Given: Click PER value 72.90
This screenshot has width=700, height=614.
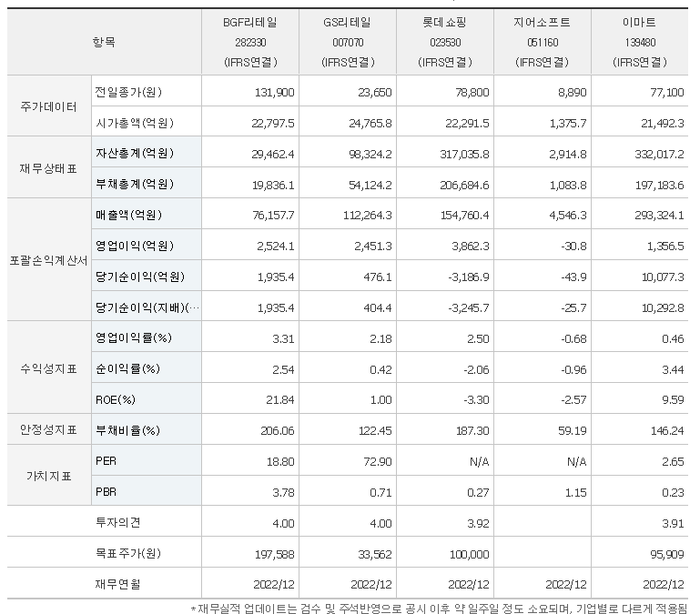Looking at the screenshot, I should point(378,461).
